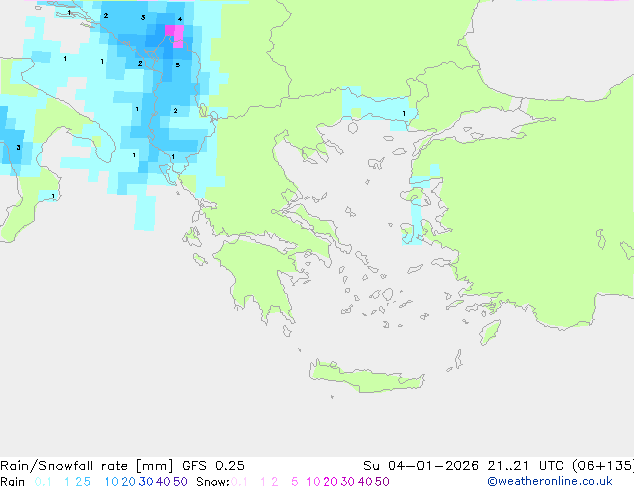Image resolution: width=634 pixels, height=490 pixels.
Task: Pick the Rain legend 30 value
Action: 146,482
